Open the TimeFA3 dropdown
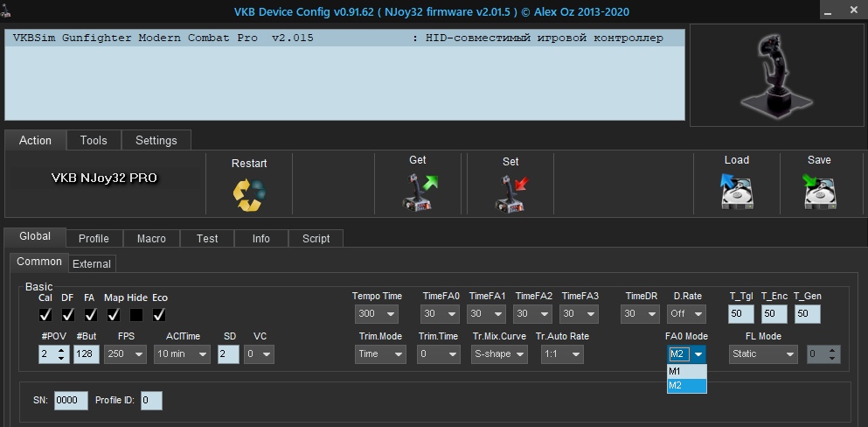Image resolution: width=868 pixels, height=427 pixels. (579, 314)
